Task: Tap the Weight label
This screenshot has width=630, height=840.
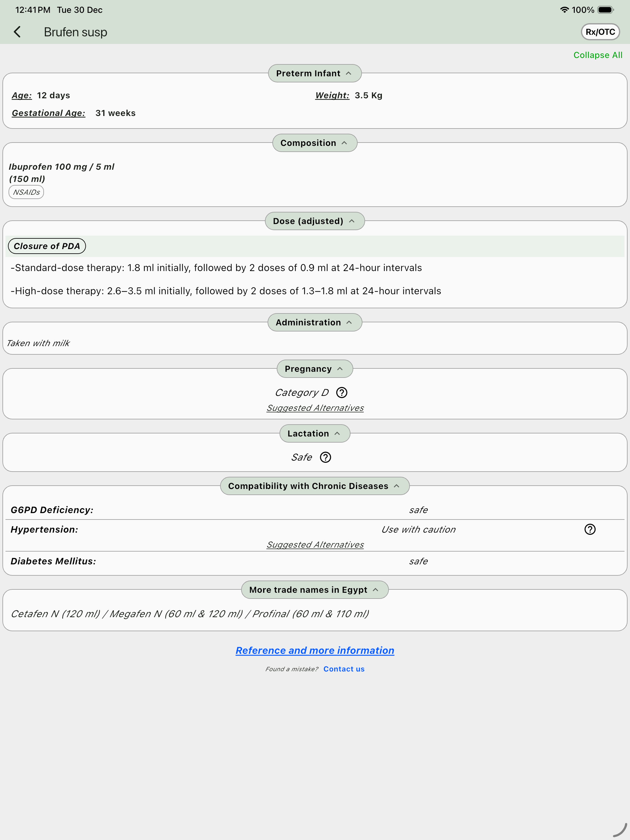Action: 332,95
